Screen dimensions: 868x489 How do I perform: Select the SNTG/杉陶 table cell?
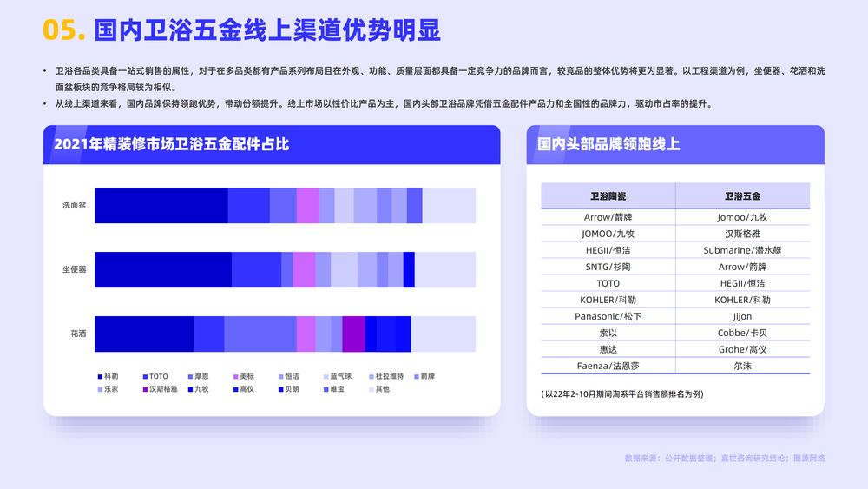pyautogui.click(x=608, y=267)
